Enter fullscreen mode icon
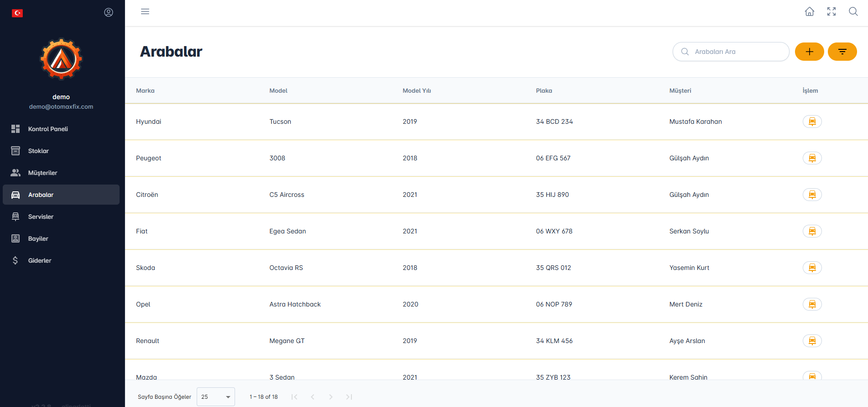Image resolution: width=868 pixels, height=407 pixels. click(831, 11)
